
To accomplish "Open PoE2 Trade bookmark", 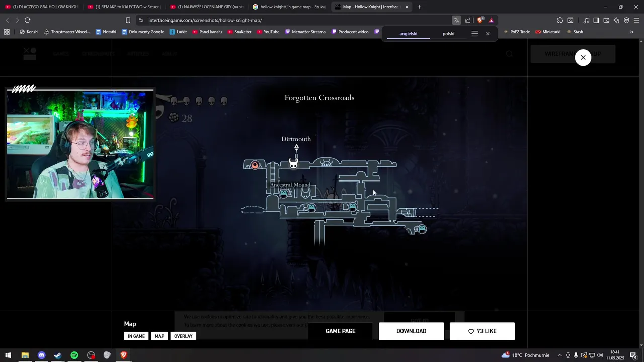I will point(516,32).
